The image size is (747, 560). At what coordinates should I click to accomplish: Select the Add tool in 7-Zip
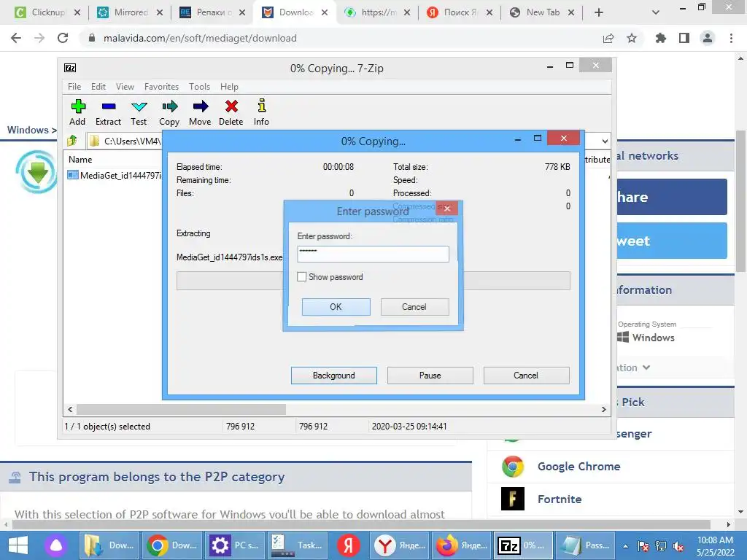(77, 112)
